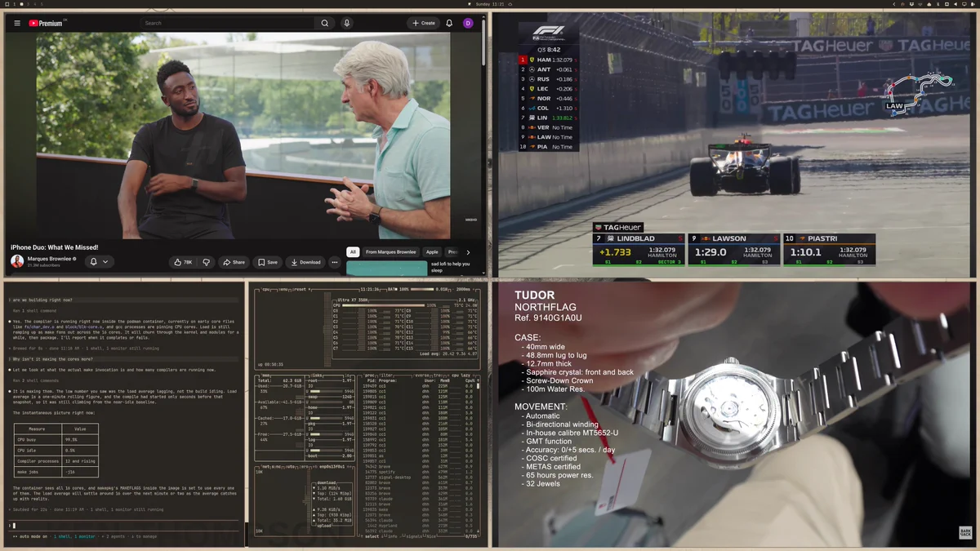Save the video to a playlist
The image size is (980, 551).
pos(267,262)
